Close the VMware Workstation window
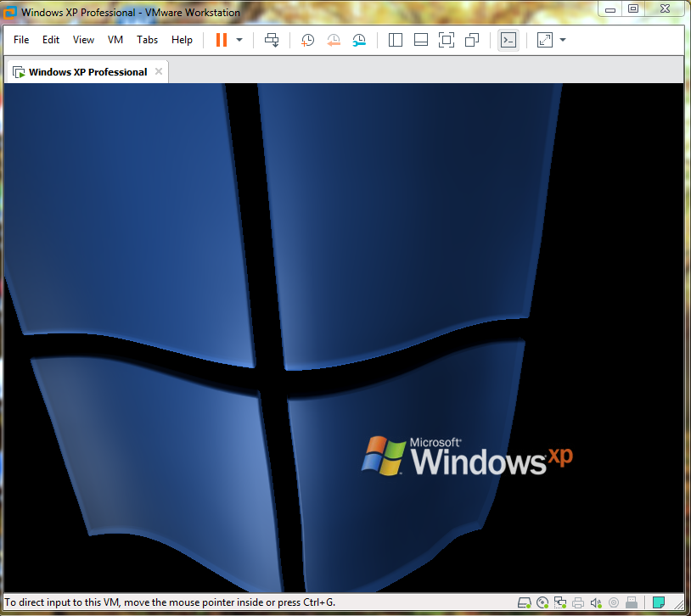691x616 pixels. 666,9
